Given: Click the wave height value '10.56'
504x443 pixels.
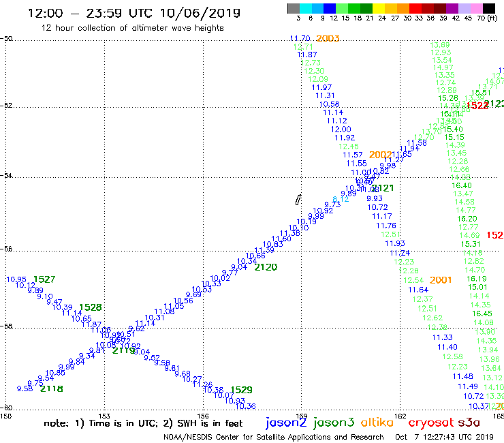Looking at the screenshot, I should click(183, 301).
